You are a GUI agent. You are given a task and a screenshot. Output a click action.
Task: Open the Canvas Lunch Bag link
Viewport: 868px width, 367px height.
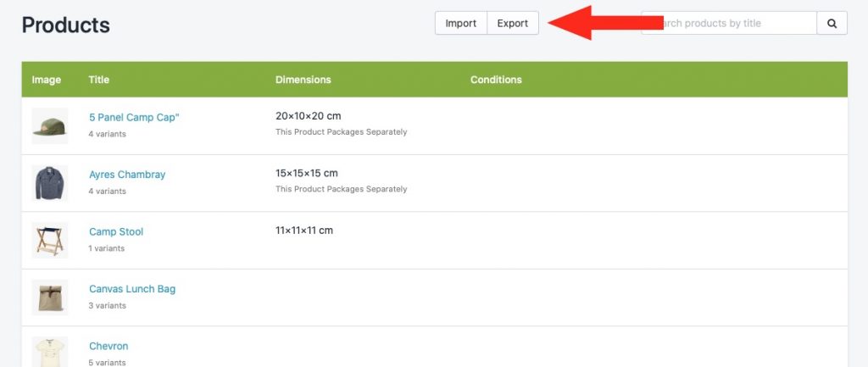tap(132, 289)
